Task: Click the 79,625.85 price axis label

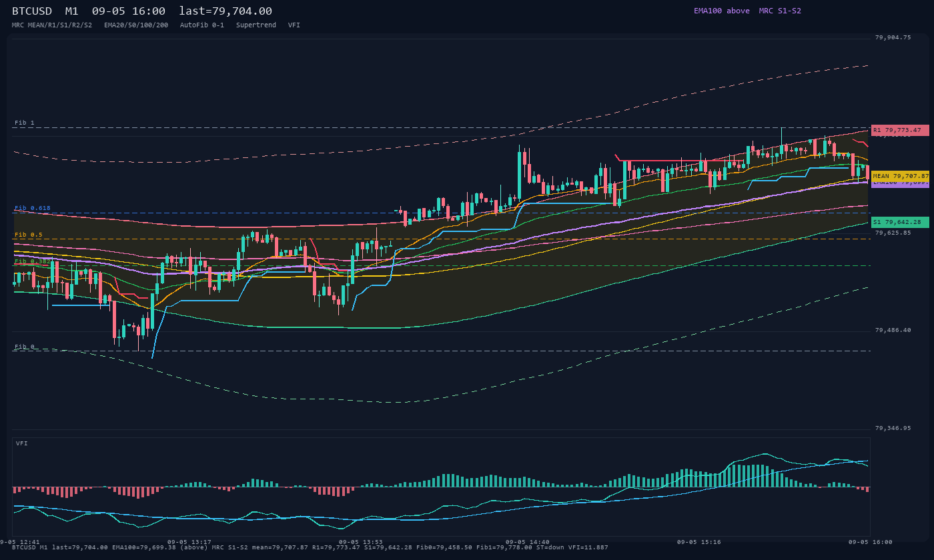Action: point(893,233)
